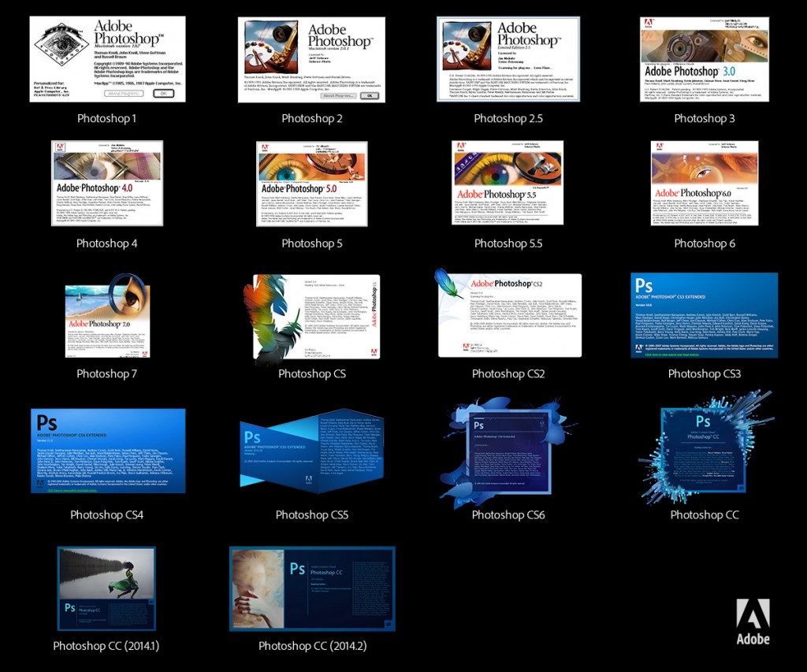Click the Ps logo on CS5 splash
Image resolution: width=807 pixels, height=672 pixels.
pyautogui.click(x=252, y=437)
